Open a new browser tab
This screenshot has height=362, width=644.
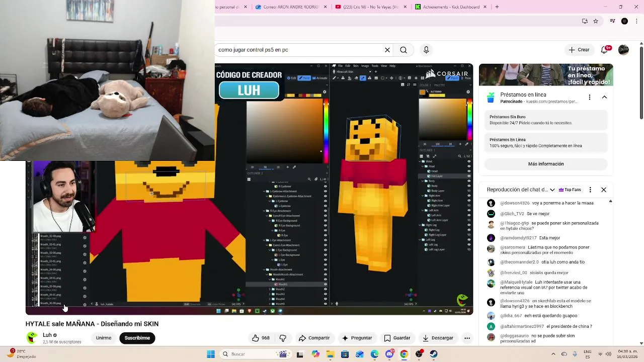[x=497, y=7]
